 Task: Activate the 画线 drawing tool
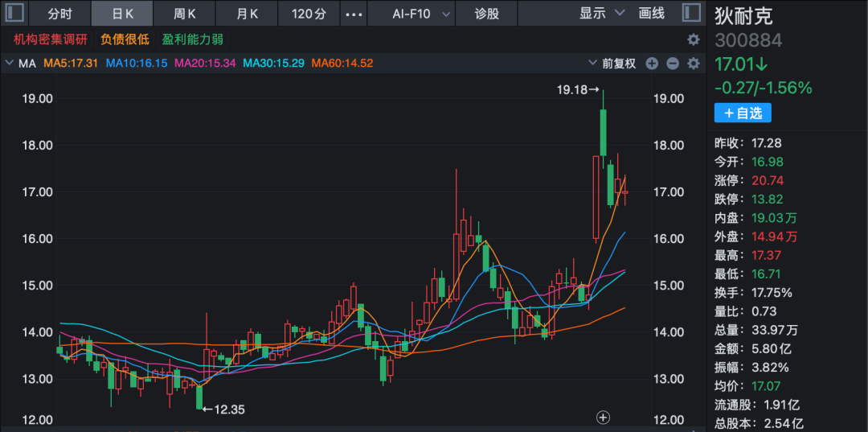coord(651,14)
